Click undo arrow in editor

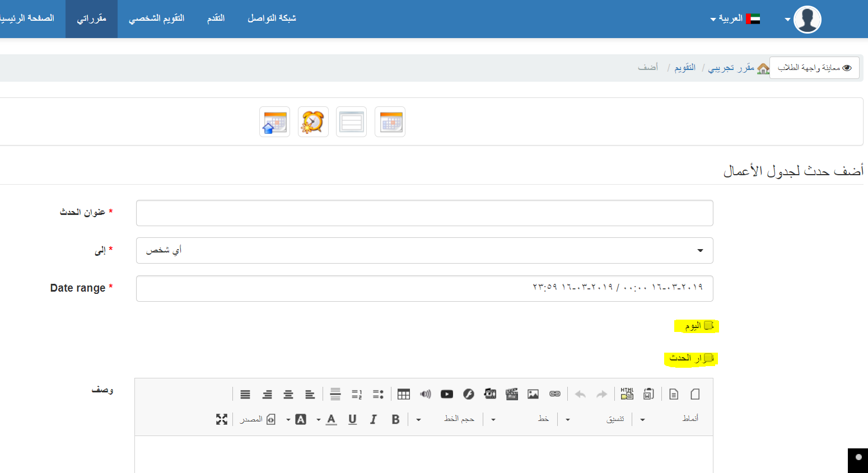click(580, 394)
